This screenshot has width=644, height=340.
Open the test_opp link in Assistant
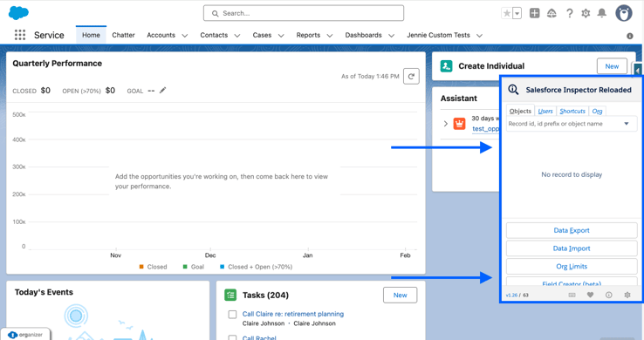pyautogui.click(x=485, y=128)
